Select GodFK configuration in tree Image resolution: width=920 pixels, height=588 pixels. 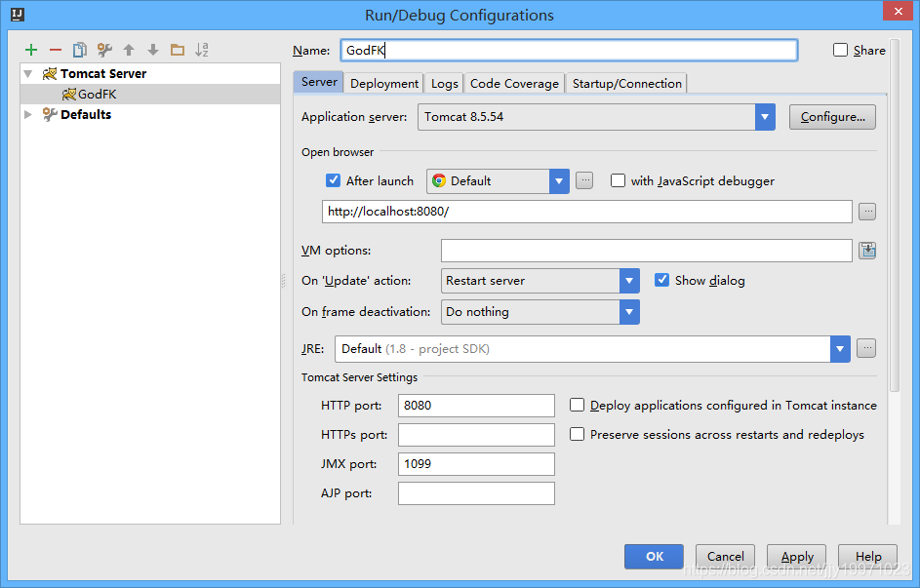pos(150,94)
